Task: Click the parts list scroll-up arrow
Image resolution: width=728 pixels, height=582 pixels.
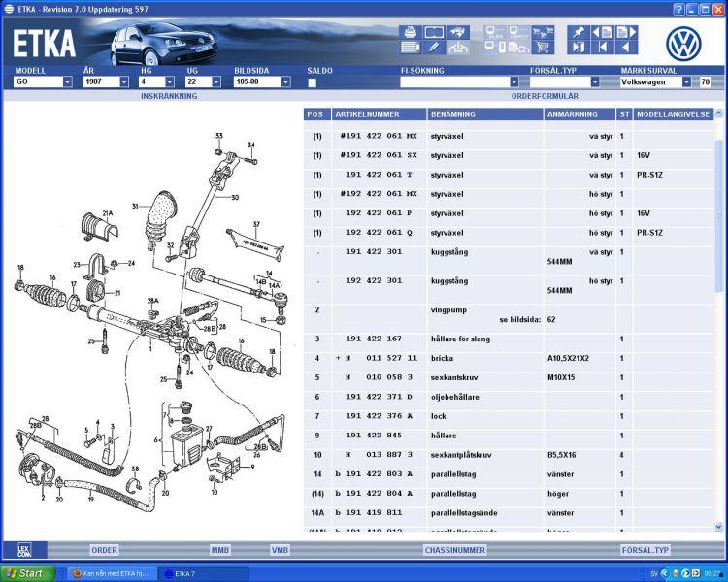Action: (718, 113)
